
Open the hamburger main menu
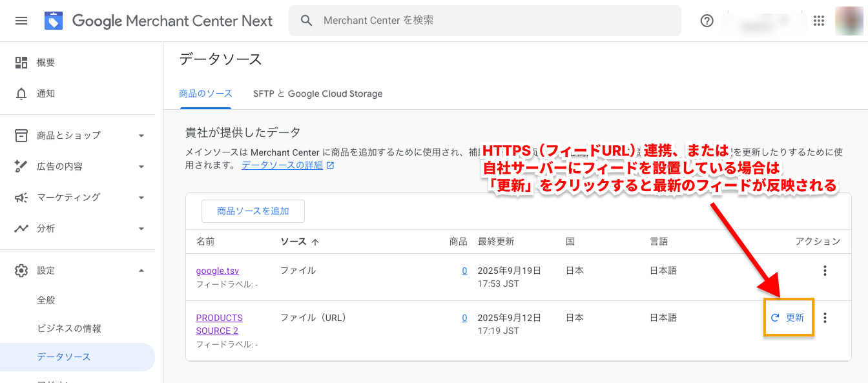tap(21, 21)
